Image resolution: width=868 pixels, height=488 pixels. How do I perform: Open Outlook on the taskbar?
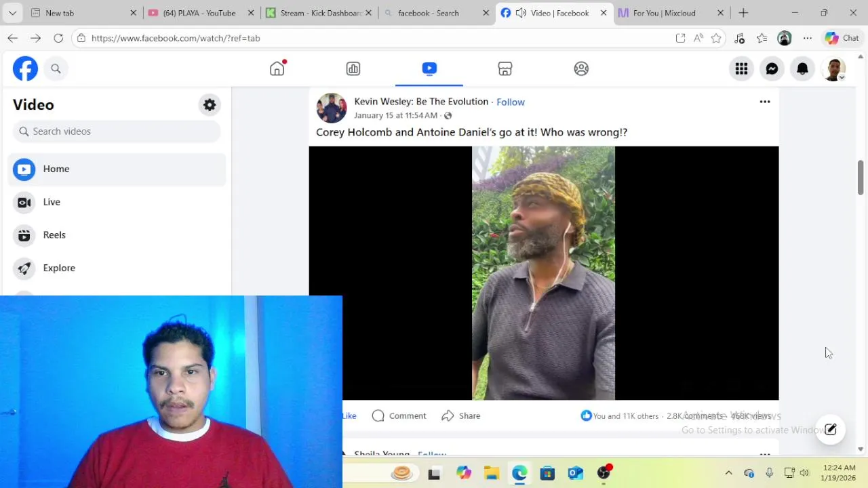click(576, 473)
